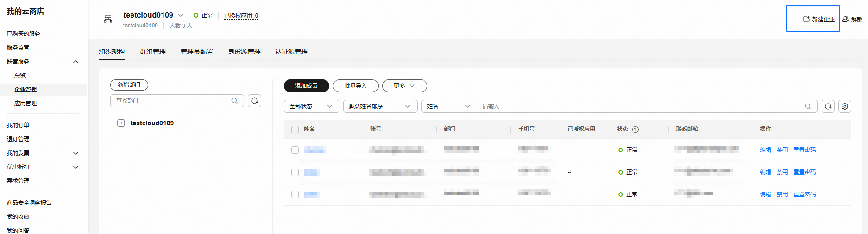Open the second member's blurred name link
868x234 pixels.
tap(311, 172)
